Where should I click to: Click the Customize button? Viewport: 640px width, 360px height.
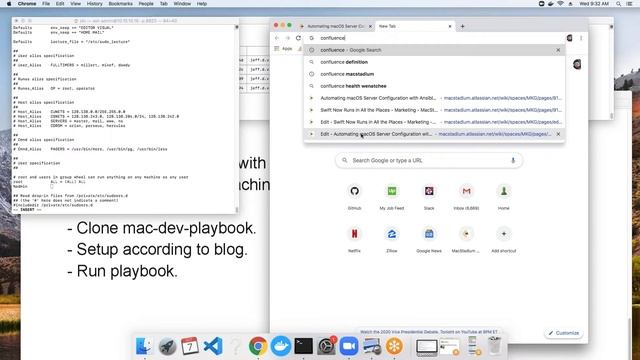click(x=563, y=333)
